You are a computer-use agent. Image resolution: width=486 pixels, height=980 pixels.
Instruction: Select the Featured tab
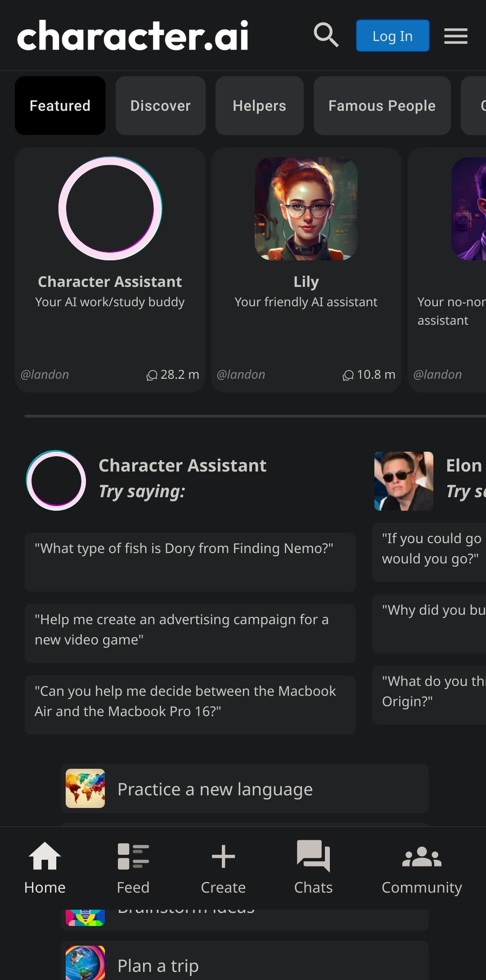pos(60,105)
